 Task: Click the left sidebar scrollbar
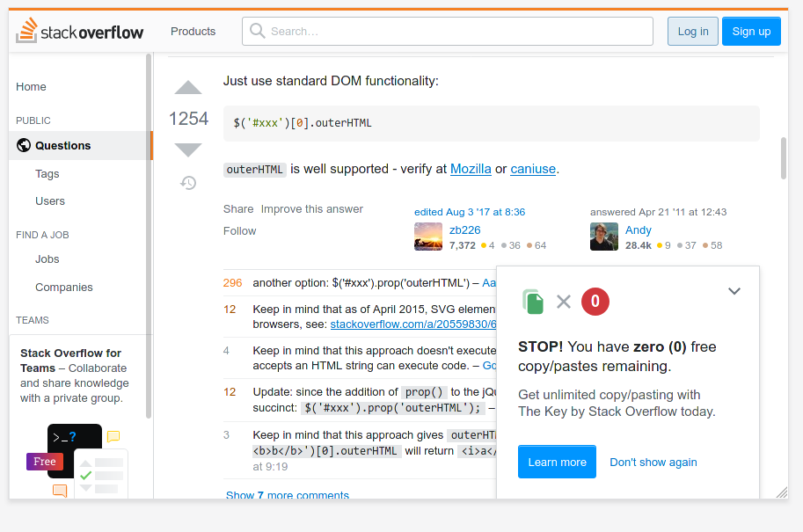tap(149, 236)
